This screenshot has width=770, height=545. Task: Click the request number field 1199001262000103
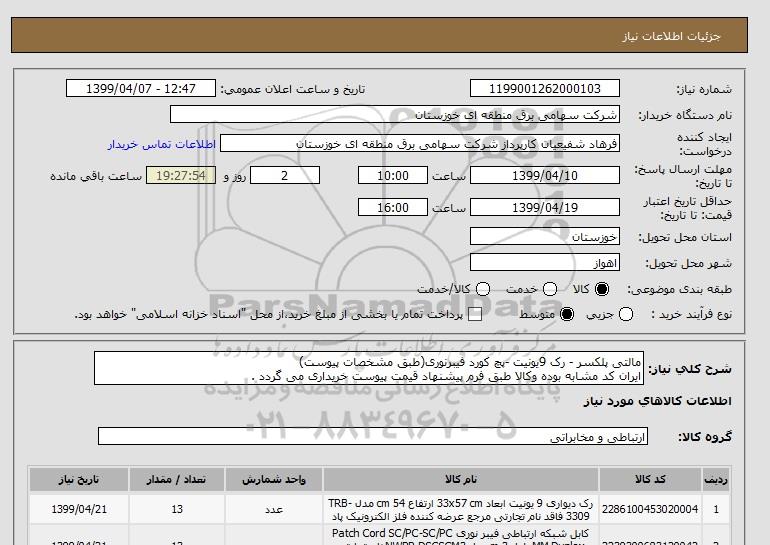coord(545,88)
